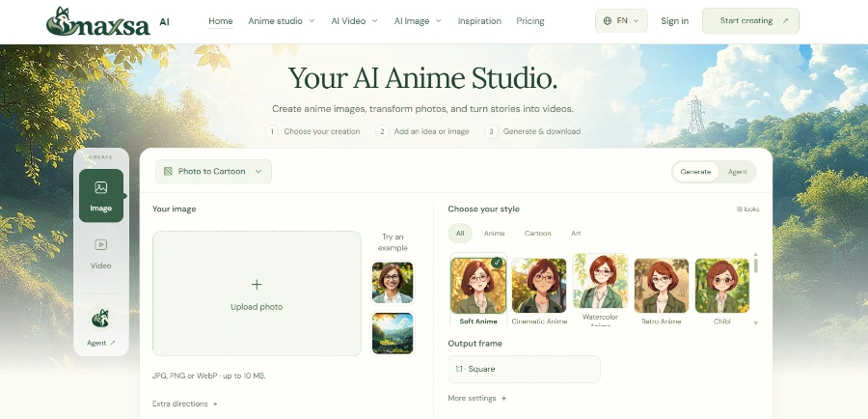Click the 'Your AI Anime Studio.' heading
This screenshot has height=419, width=868.
click(x=423, y=77)
